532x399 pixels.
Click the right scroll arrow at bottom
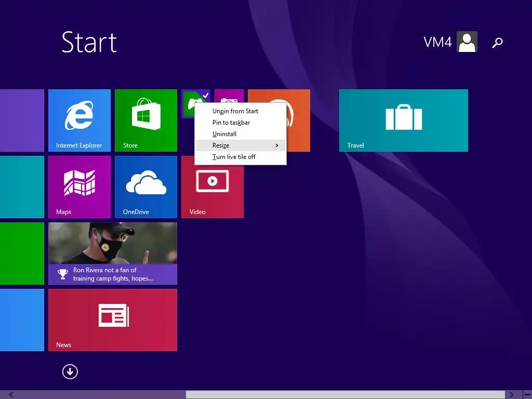512,395
